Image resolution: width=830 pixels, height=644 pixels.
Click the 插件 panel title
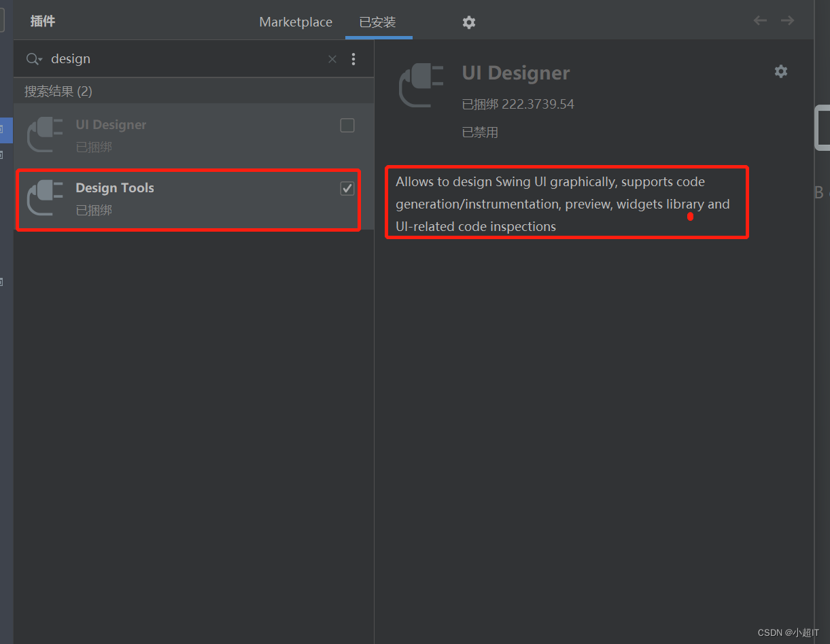tap(43, 21)
